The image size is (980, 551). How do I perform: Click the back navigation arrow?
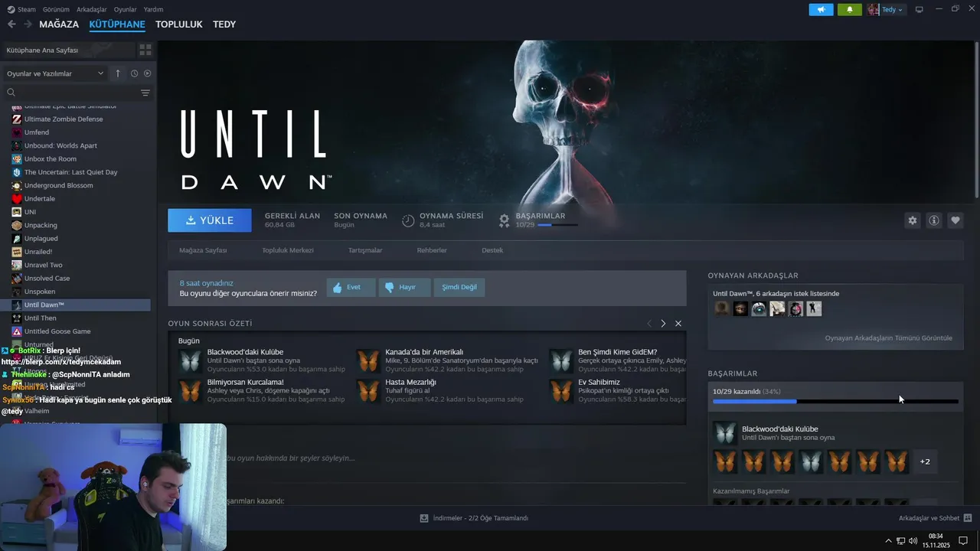11,24
